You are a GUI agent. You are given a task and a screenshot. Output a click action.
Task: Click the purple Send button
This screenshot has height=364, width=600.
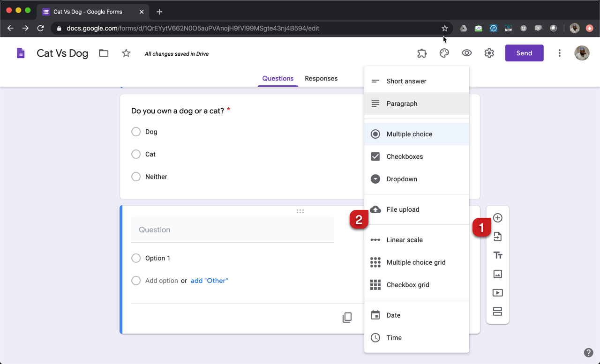pyautogui.click(x=524, y=53)
